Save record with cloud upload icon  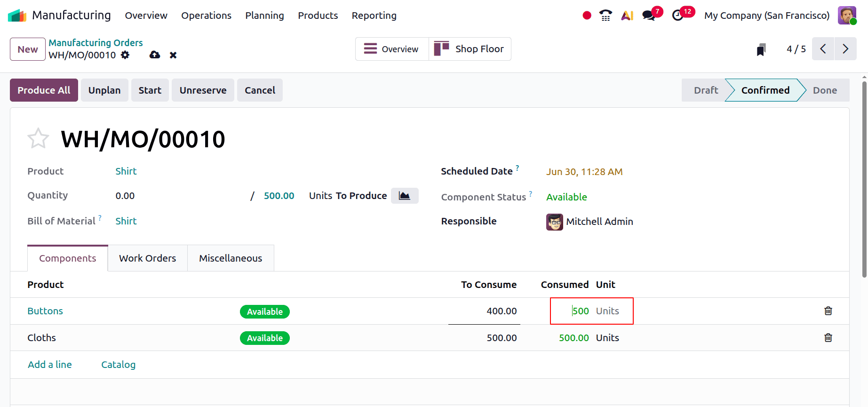(x=155, y=55)
